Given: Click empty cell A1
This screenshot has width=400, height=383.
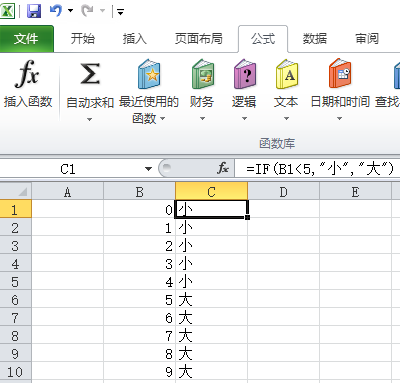Looking at the screenshot, I should (67, 209).
